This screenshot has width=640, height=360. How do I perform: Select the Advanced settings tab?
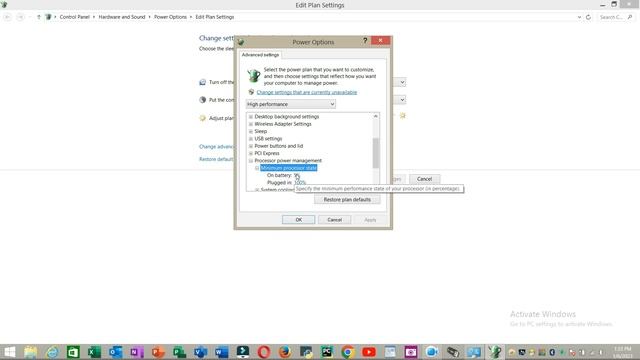pos(260,55)
